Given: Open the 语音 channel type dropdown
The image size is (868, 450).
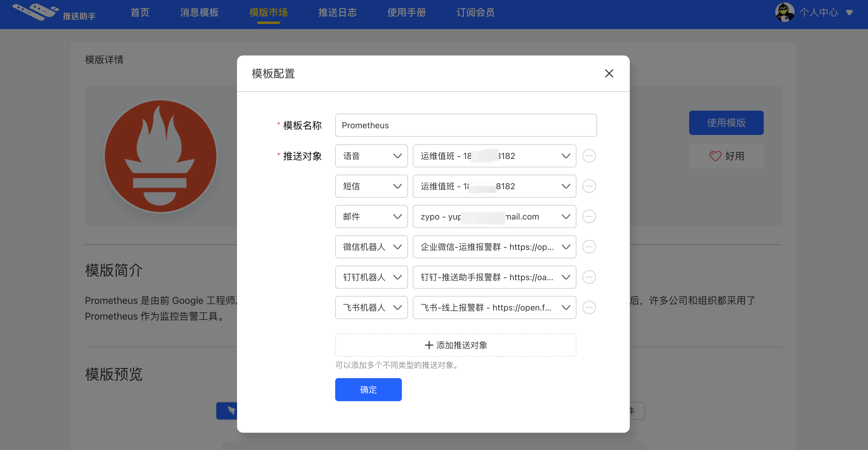Looking at the screenshot, I should (x=371, y=156).
